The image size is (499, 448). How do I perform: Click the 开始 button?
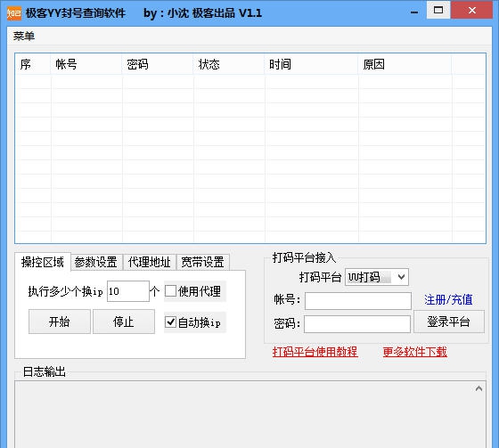click(x=60, y=322)
